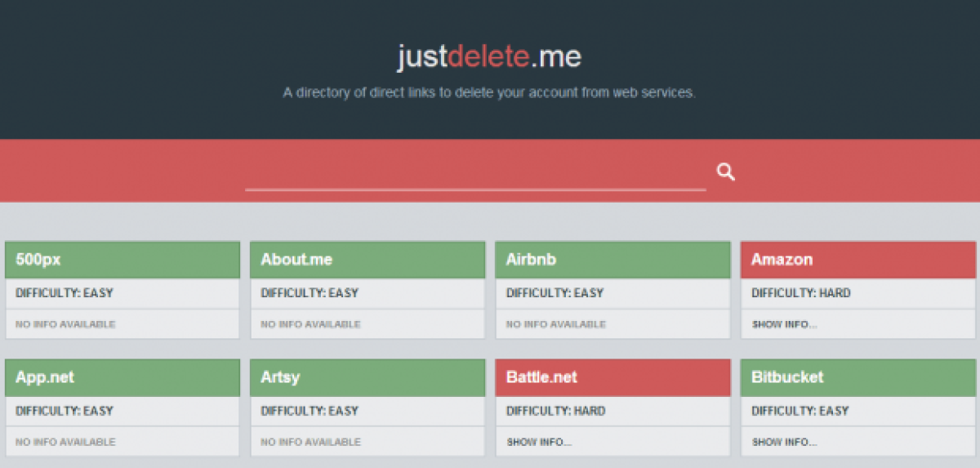Open the justdelete.me title link
The image size is (980, 468).
[489, 56]
